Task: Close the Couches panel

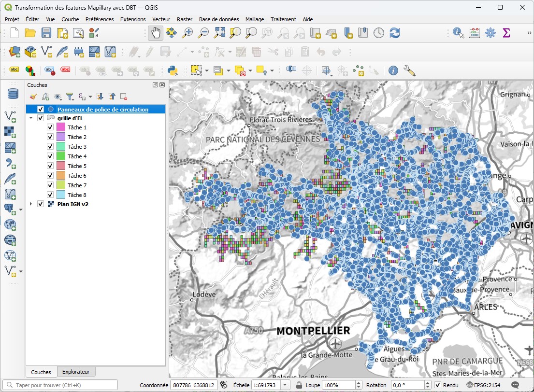Action: (162, 85)
